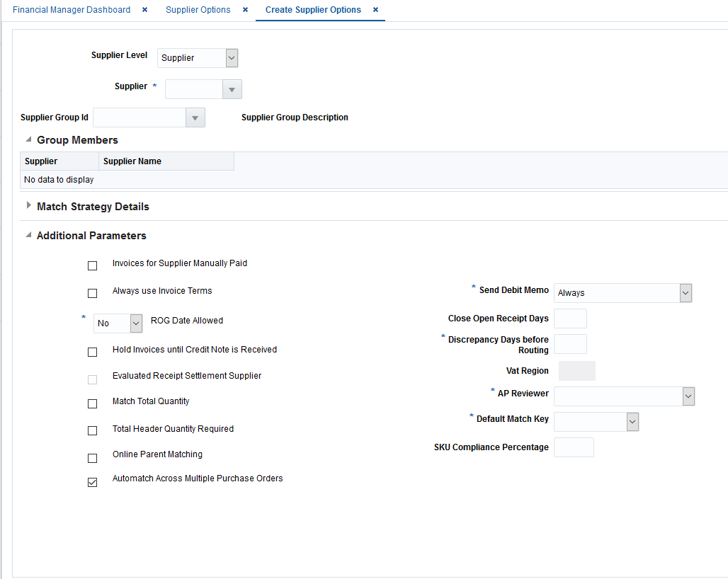Check Always use Invoice Terms
The width and height of the screenshot is (728, 579).
(x=92, y=293)
